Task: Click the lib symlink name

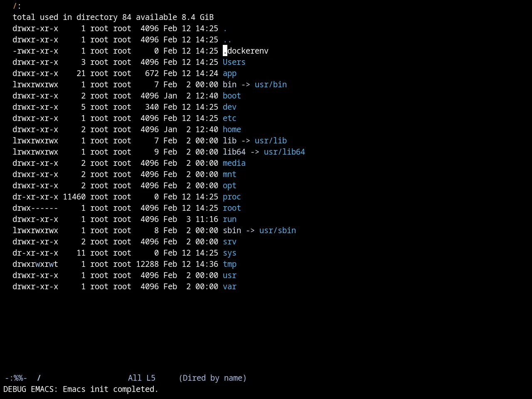Action: point(229,140)
